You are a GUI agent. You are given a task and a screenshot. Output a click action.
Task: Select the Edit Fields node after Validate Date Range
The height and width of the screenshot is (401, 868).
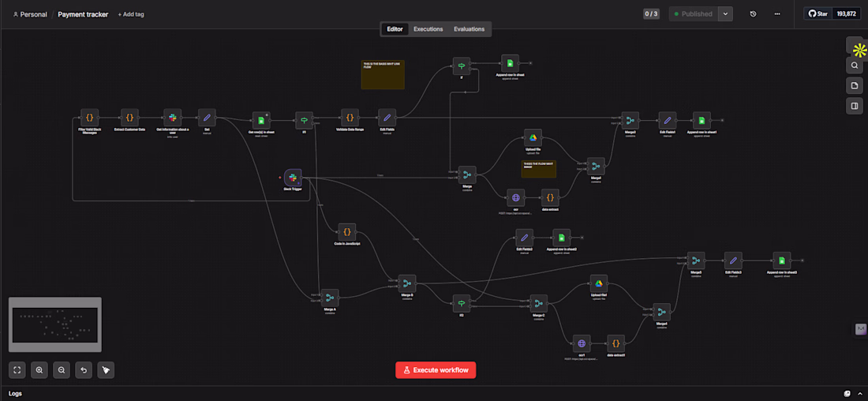coord(387,118)
